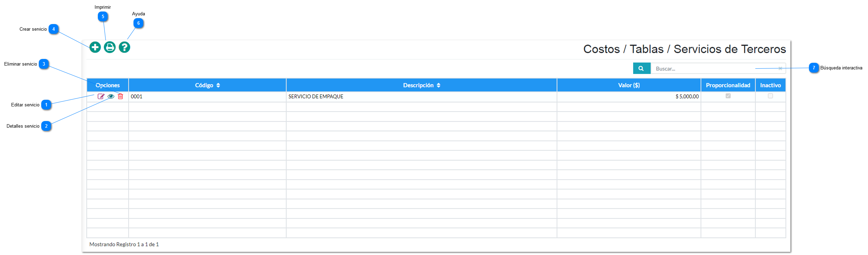The image size is (868, 255).
Task: Delete service 0001 using the red trash icon
Action: point(121,96)
